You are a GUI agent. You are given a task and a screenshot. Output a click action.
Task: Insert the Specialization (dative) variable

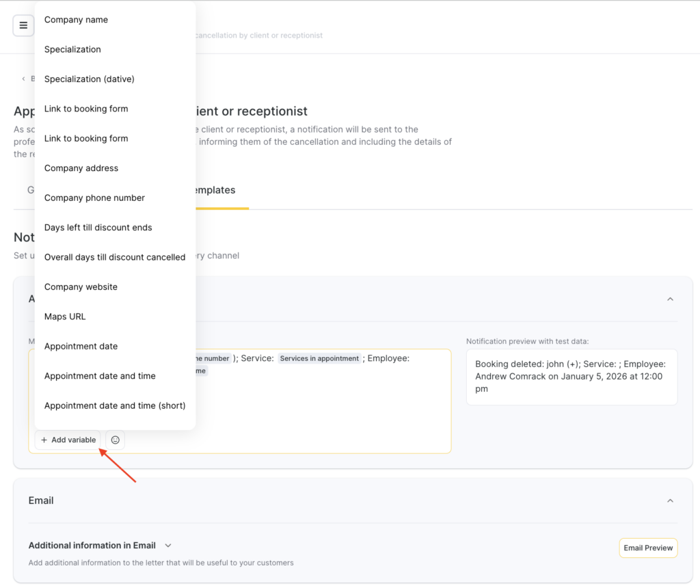tap(90, 79)
